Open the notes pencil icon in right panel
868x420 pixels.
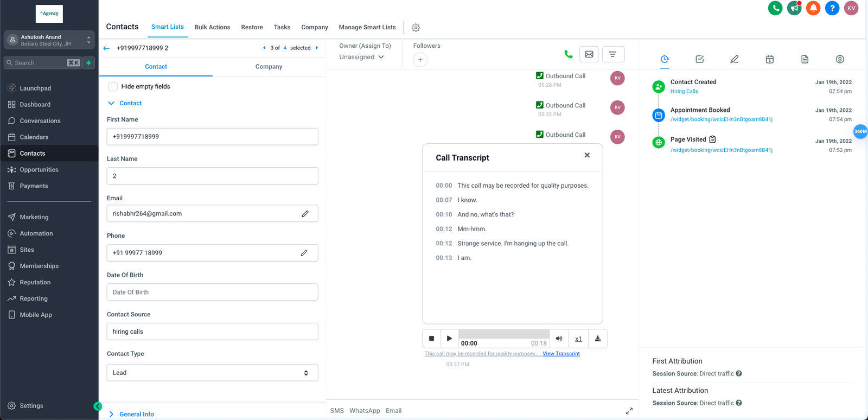click(x=734, y=59)
